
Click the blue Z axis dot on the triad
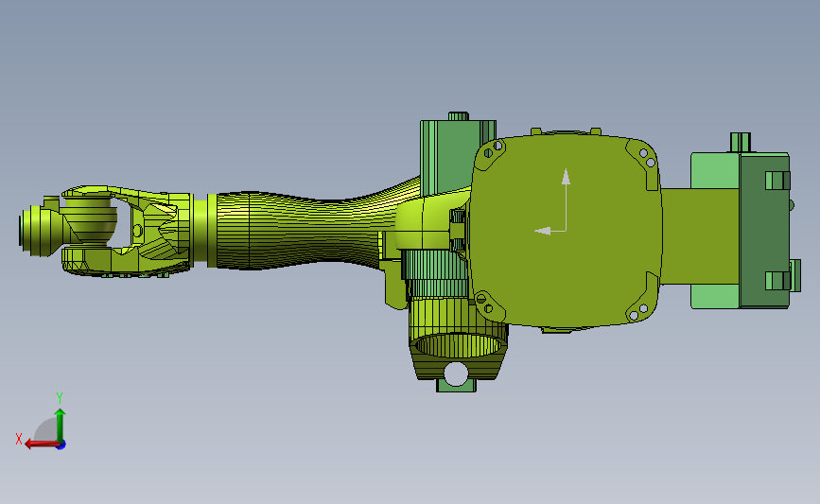(x=61, y=445)
